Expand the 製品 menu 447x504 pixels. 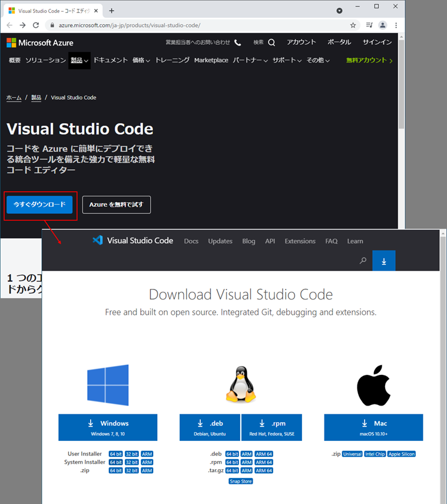80,61
